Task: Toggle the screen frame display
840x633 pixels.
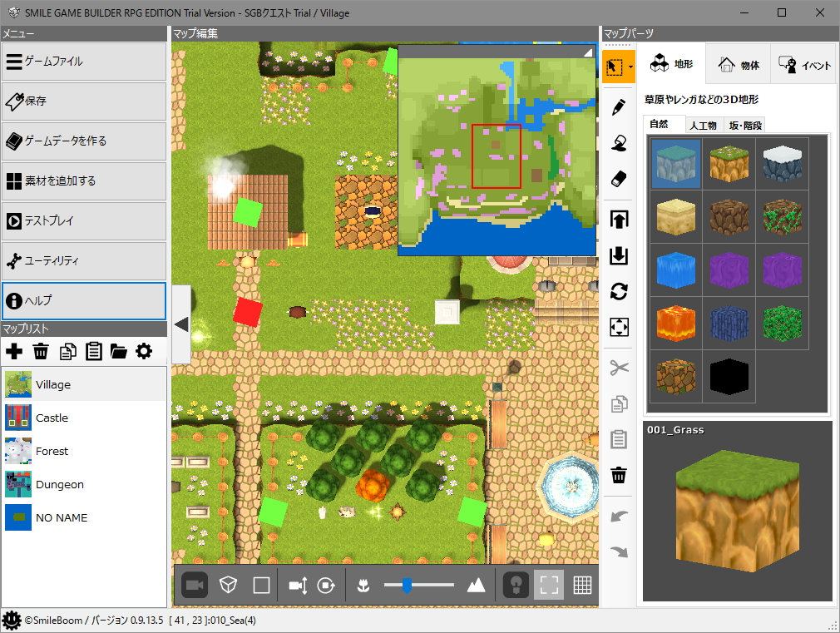Action: point(548,585)
